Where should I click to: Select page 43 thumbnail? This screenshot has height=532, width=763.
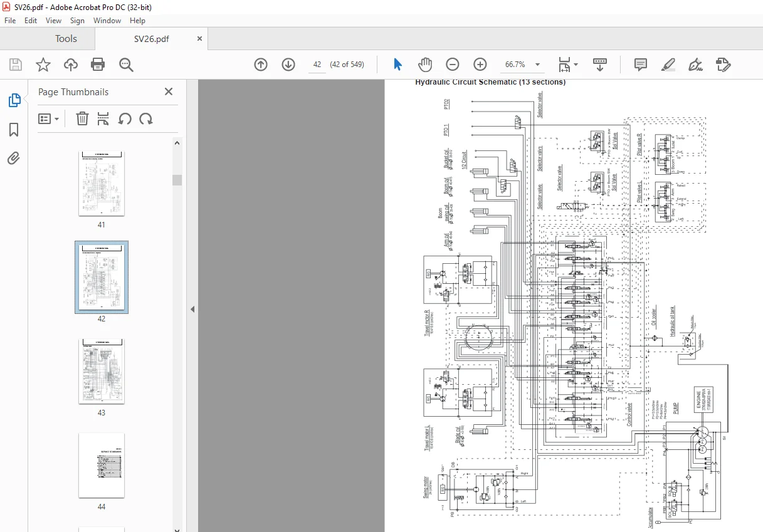click(102, 372)
